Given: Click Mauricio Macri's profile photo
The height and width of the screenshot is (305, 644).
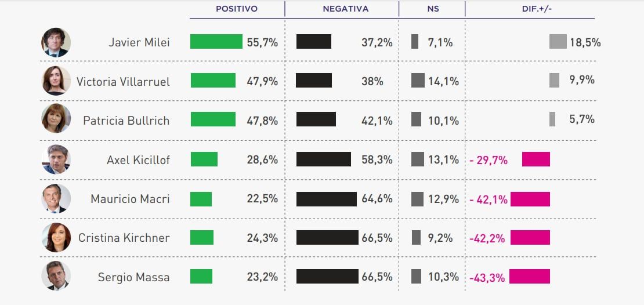Looking at the screenshot, I should coord(56,199).
